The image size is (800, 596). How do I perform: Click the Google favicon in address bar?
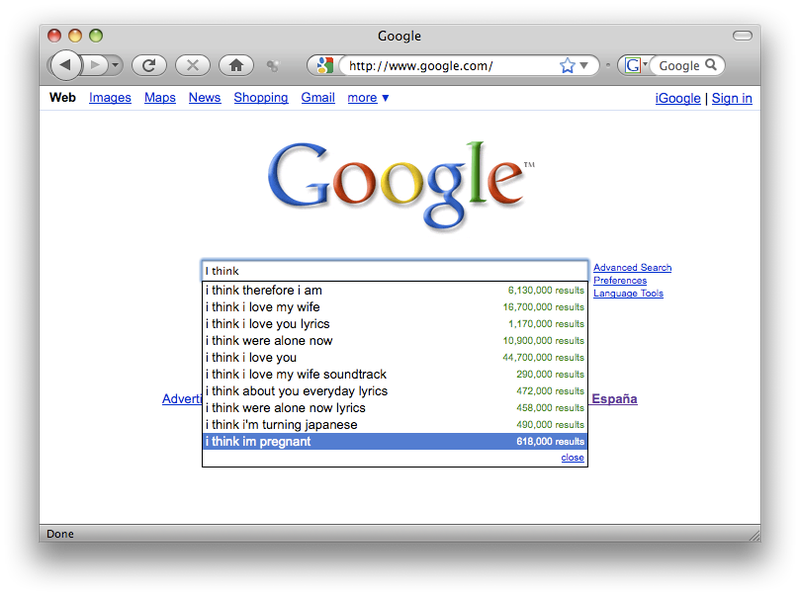pos(324,65)
